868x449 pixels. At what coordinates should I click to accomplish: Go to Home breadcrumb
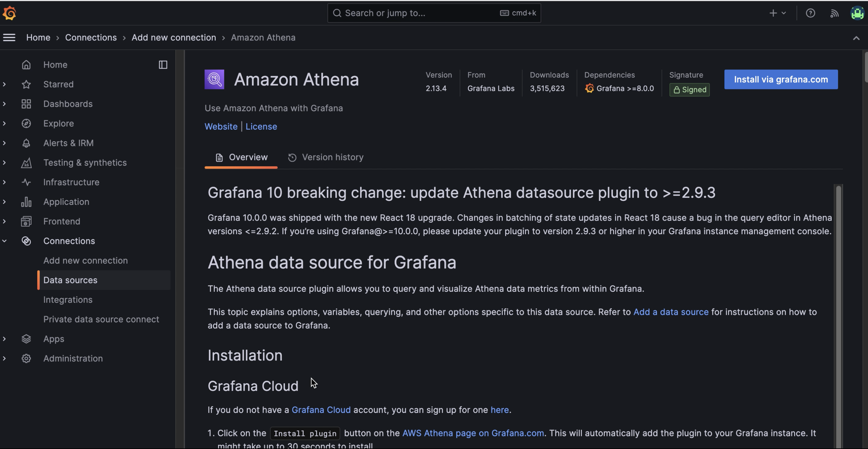click(x=38, y=38)
